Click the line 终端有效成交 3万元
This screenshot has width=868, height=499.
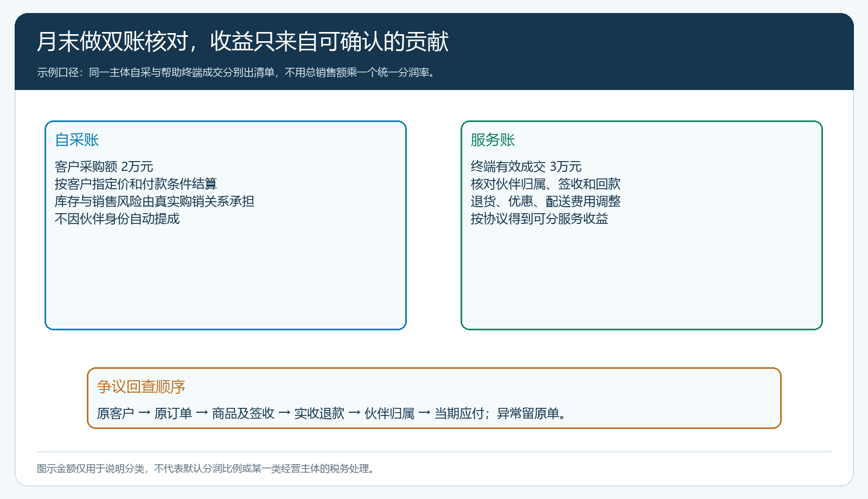526,167
